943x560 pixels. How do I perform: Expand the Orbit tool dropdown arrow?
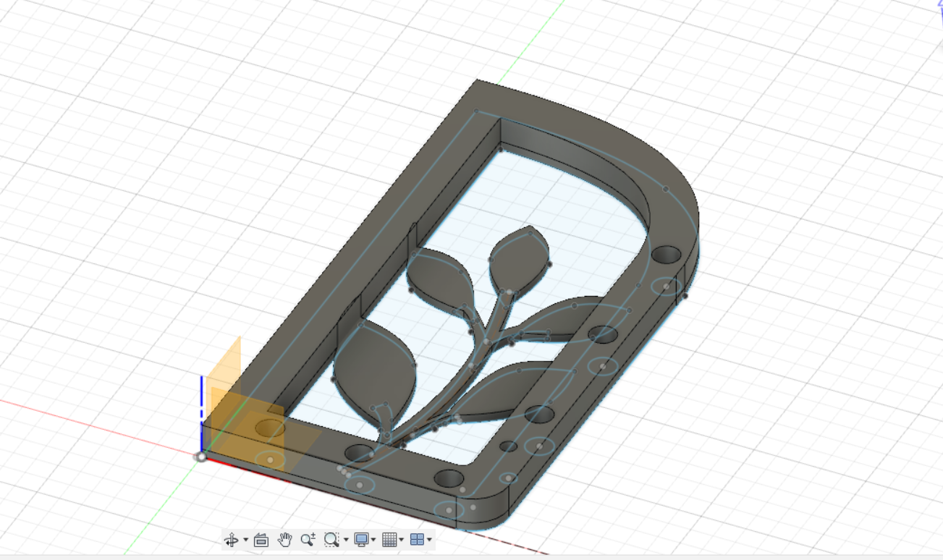[x=245, y=540]
